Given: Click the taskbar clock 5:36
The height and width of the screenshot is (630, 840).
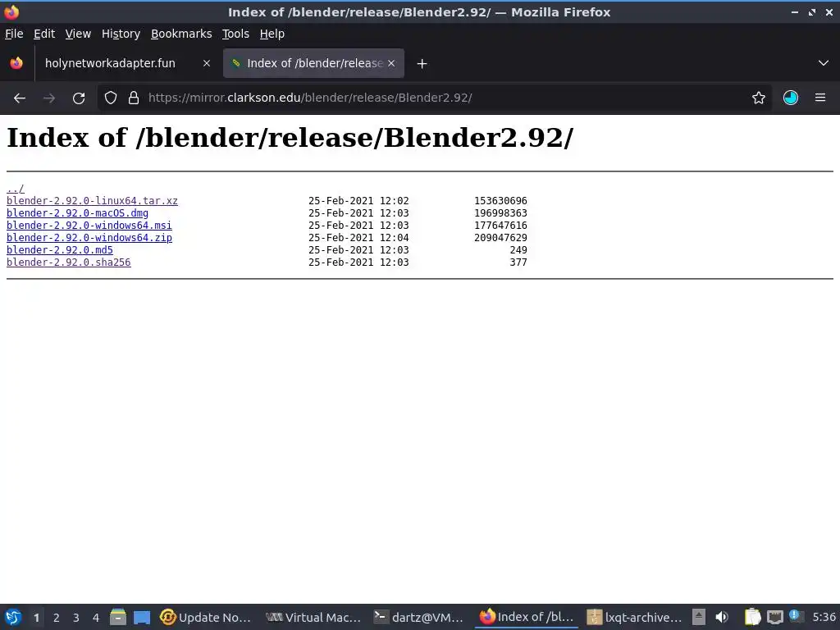Looking at the screenshot, I should point(824,617).
